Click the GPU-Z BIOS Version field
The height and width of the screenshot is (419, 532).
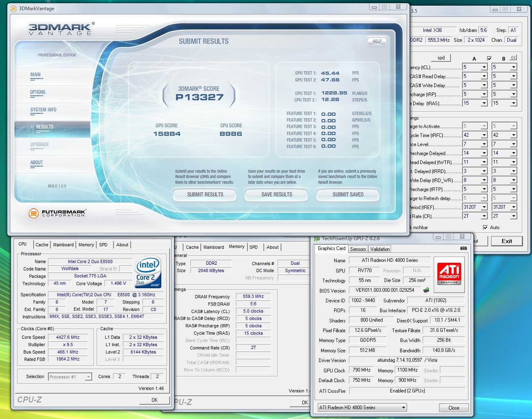(x=385, y=290)
